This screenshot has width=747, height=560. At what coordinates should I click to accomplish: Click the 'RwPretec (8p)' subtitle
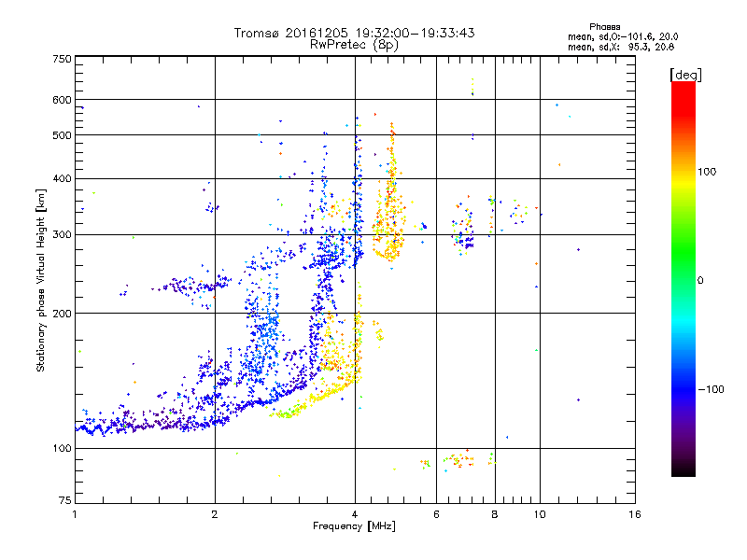[x=354, y=45]
